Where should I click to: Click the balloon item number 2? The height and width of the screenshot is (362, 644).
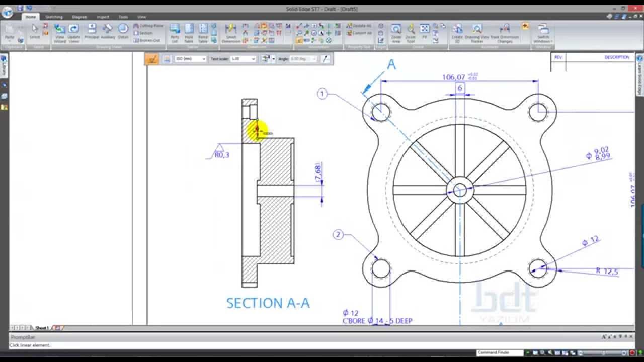tap(338, 235)
